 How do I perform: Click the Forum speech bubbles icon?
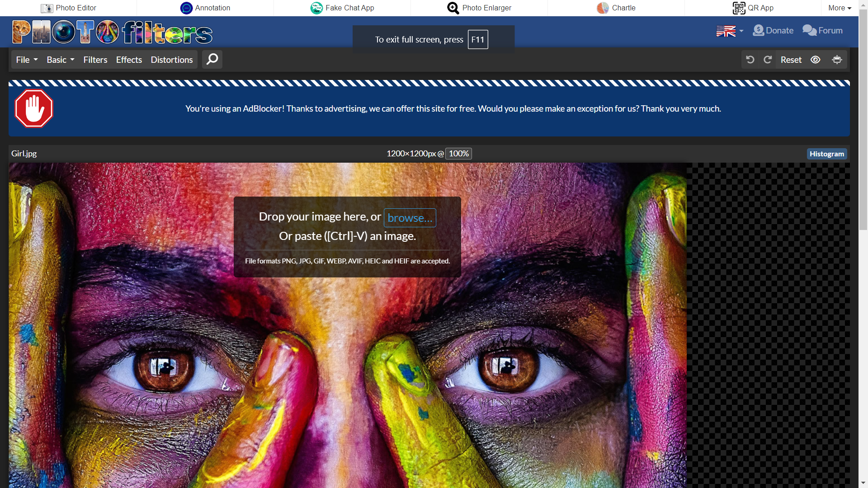[809, 30]
